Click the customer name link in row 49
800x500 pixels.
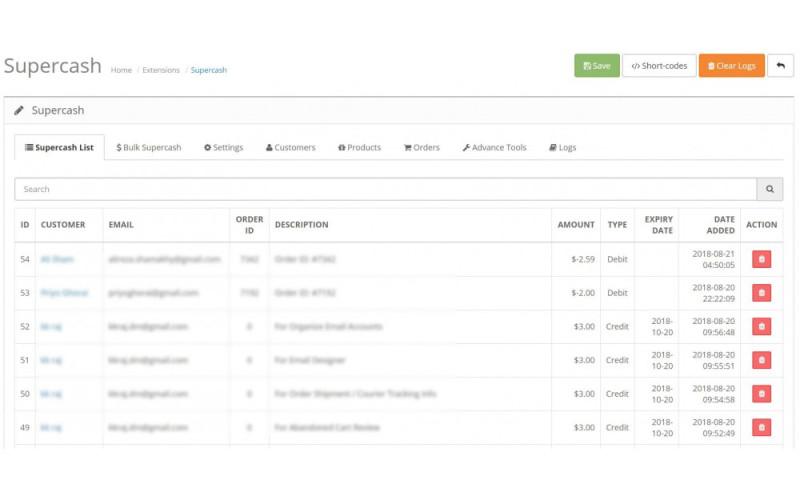tap(51, 428)
